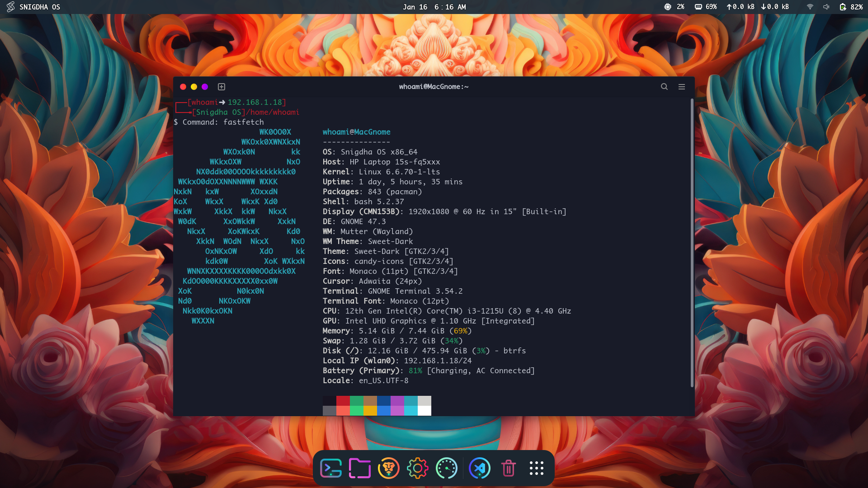Click 'candy-icons' Icons value

(x=379, y=261)
